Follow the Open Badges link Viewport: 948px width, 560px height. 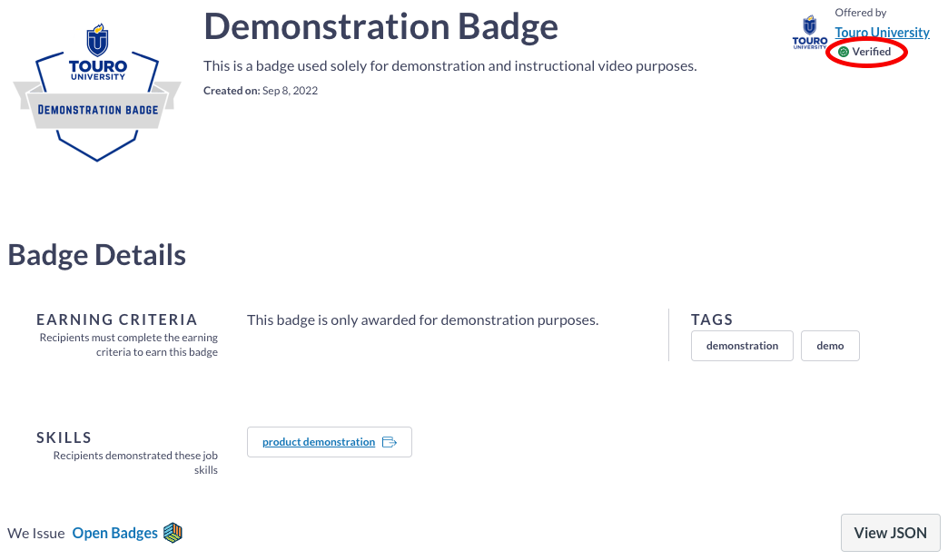coord(114,533)
